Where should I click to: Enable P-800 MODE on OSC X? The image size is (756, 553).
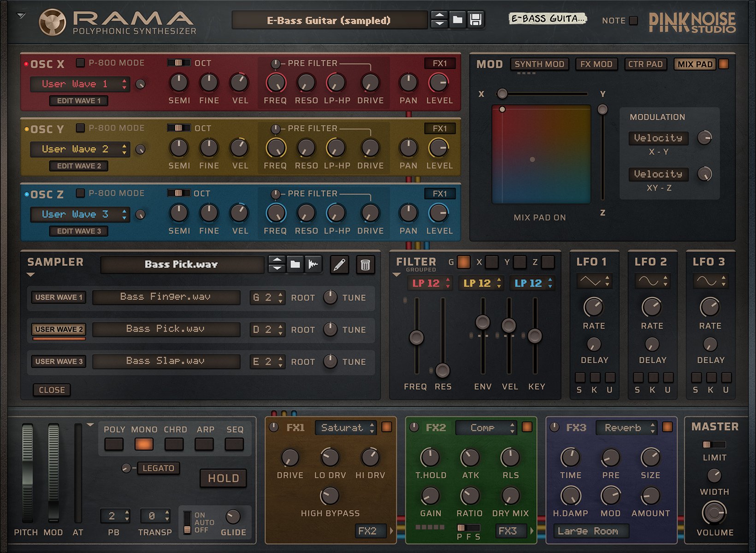pos(80,63)
